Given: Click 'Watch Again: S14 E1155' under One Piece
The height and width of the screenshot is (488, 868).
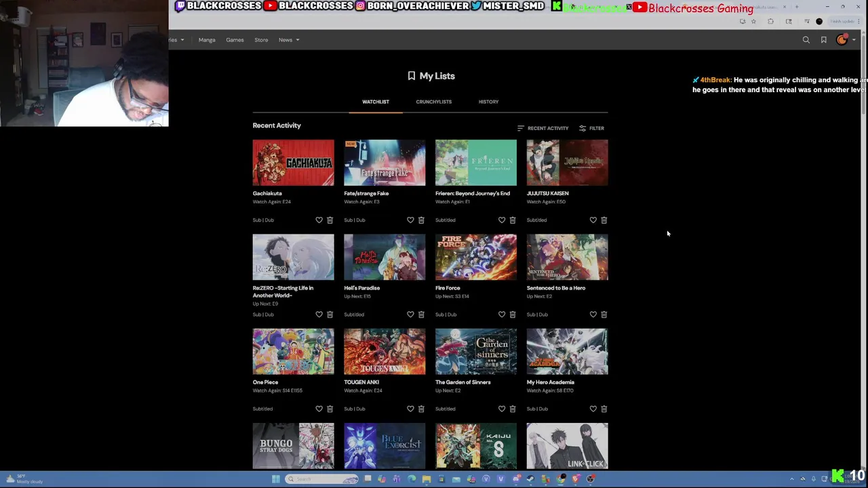Looking at the screenshot, I should (x=277, y=390).
